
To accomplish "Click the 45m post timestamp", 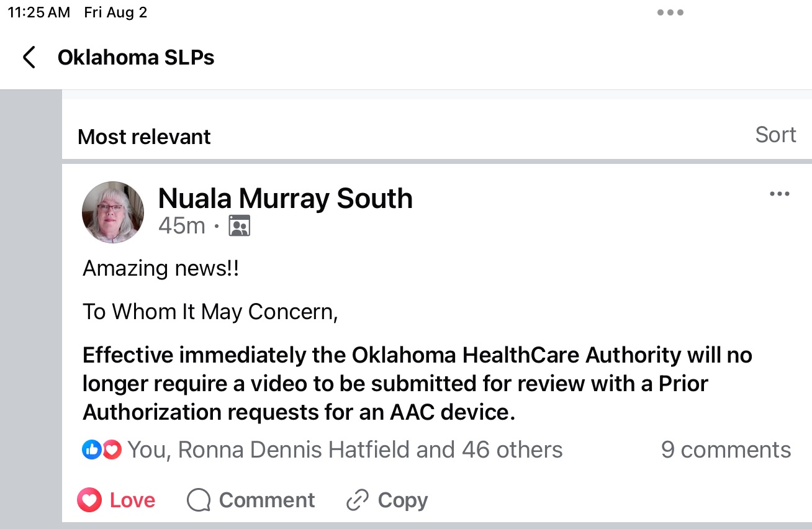I will [x=181, y=226].
